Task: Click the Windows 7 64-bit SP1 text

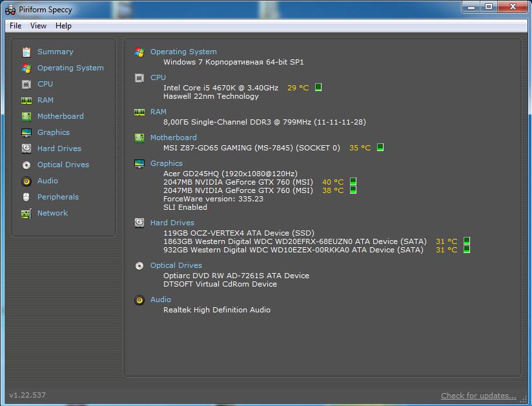Action: [x=234, y=62]
